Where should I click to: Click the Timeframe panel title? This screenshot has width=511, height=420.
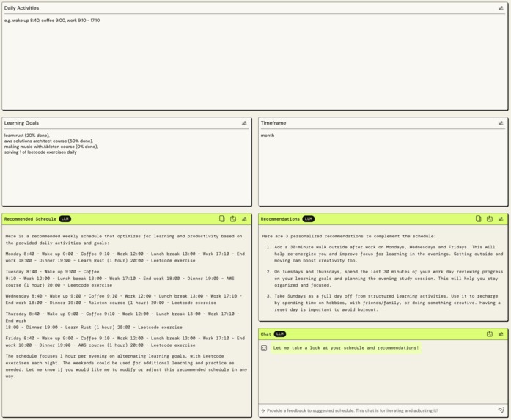(x=273, y=123)
